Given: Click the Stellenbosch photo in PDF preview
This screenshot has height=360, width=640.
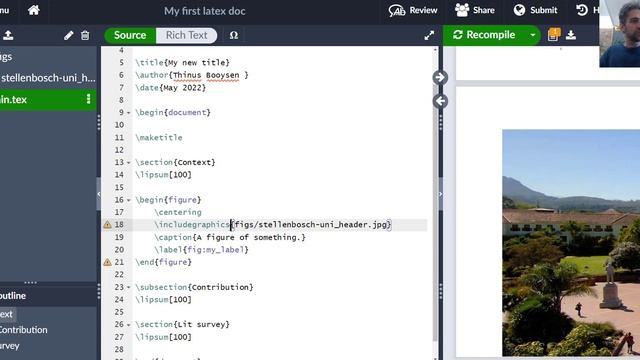Looking at the screenshot, I should 571,243.
